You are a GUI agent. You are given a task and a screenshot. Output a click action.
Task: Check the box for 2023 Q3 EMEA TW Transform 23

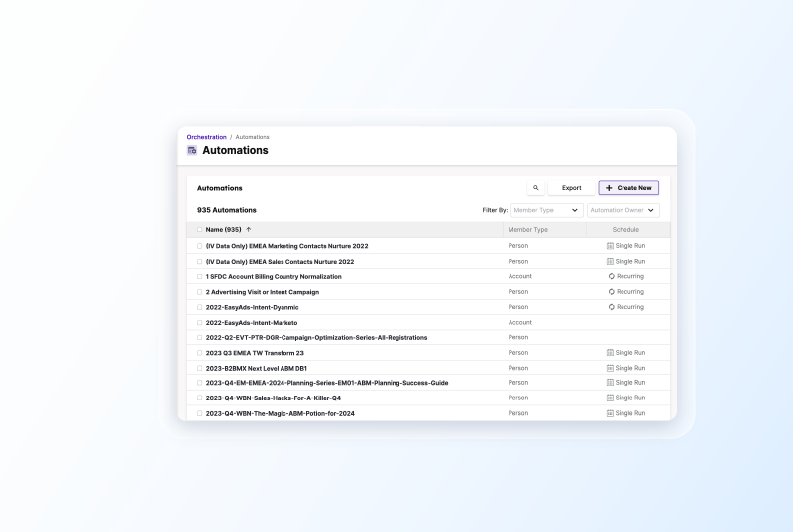[200, 353]
